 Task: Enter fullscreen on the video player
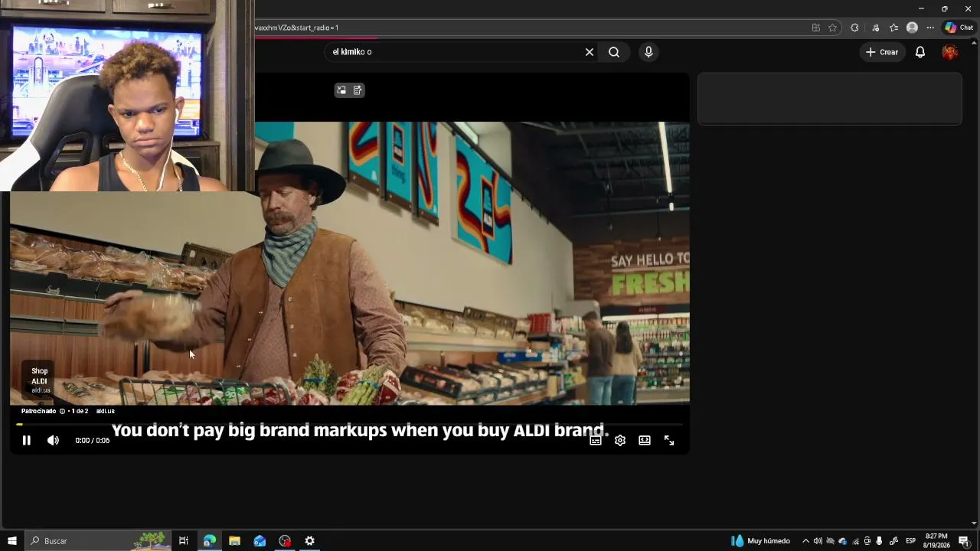pyautogui.click(x=669, y=440)
